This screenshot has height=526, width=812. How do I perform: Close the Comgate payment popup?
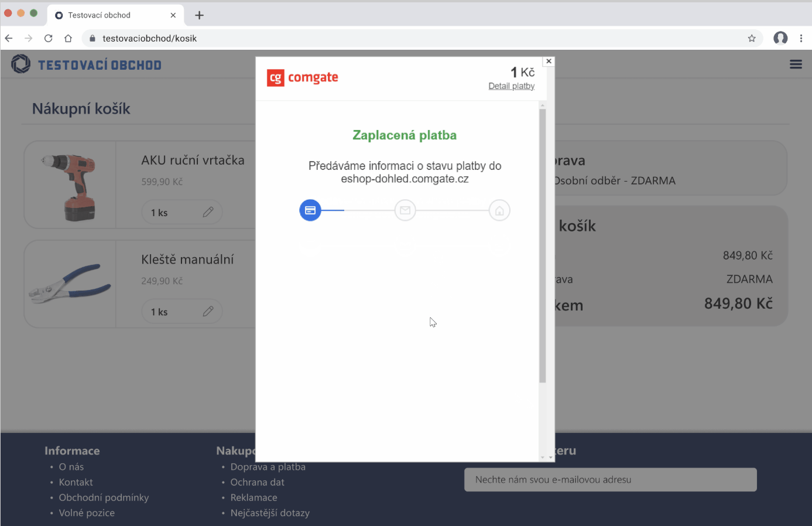(x=549, y=61)
